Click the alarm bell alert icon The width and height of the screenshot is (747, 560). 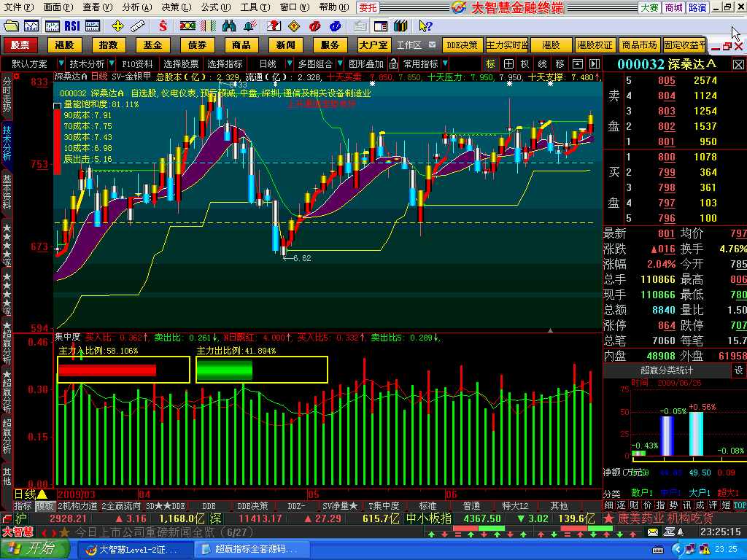click(249, 26)
